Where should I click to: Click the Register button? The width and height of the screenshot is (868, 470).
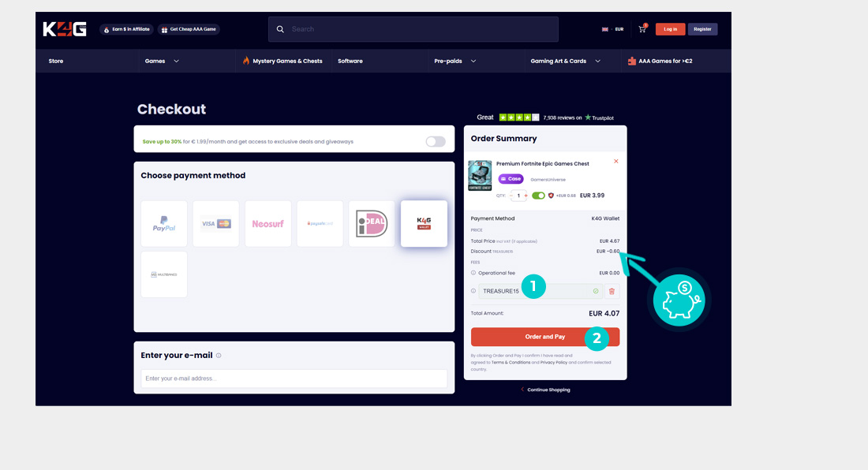point(702,29)
